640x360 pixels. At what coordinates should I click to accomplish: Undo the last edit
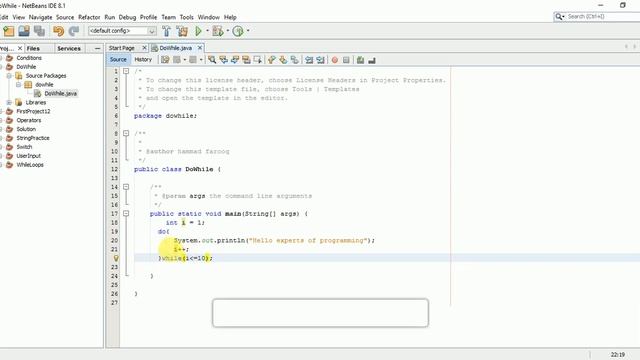coord(58,31)
